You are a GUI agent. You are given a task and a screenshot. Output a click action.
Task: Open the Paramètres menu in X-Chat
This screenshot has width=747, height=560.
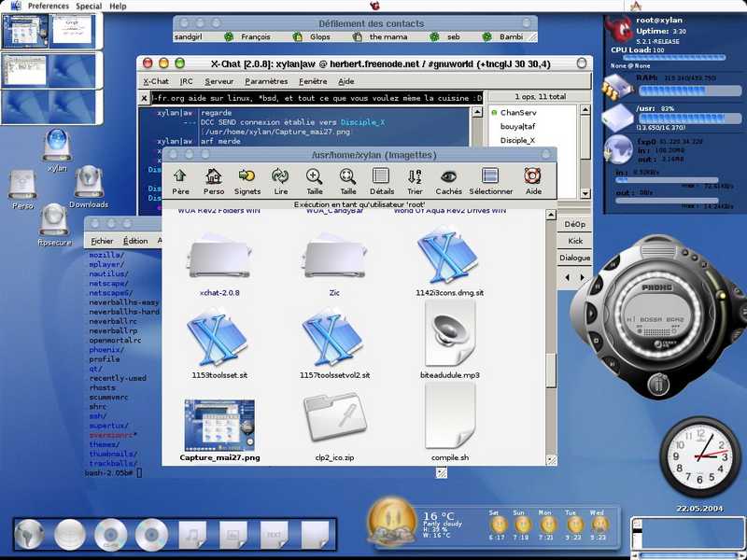260,81
